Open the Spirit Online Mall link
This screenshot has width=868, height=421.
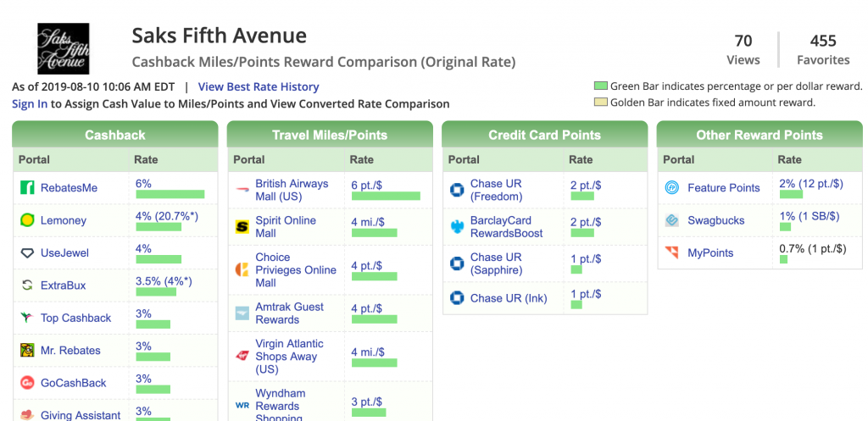(286, 227)
